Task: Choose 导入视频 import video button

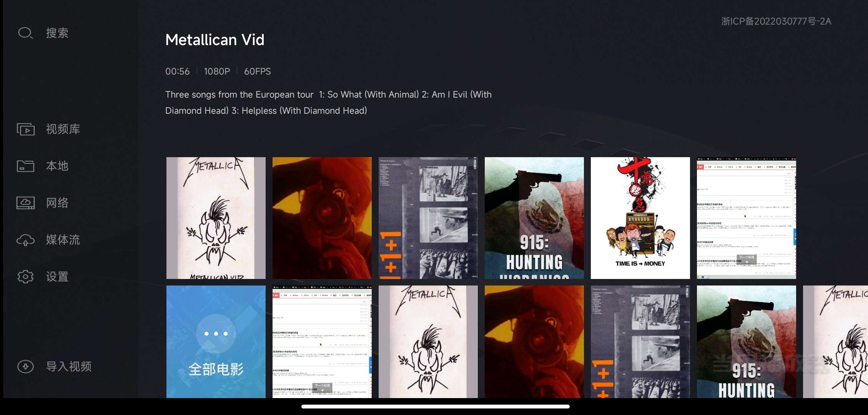Action: tap(69, 367)
